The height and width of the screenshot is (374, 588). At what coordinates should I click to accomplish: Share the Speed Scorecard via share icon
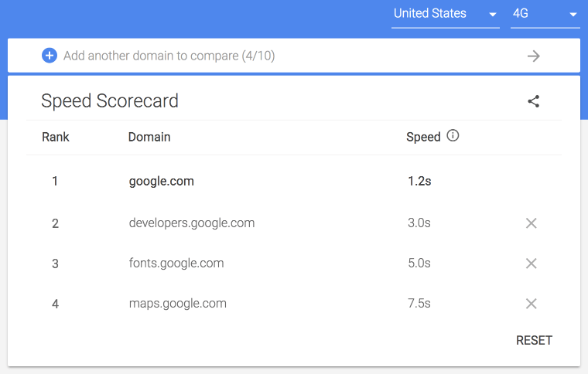(533, 101)
